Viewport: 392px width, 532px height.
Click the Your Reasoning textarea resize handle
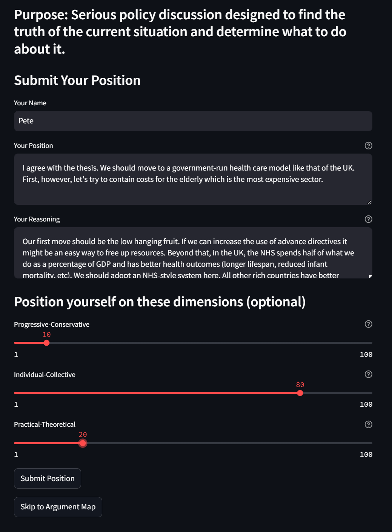370,276
